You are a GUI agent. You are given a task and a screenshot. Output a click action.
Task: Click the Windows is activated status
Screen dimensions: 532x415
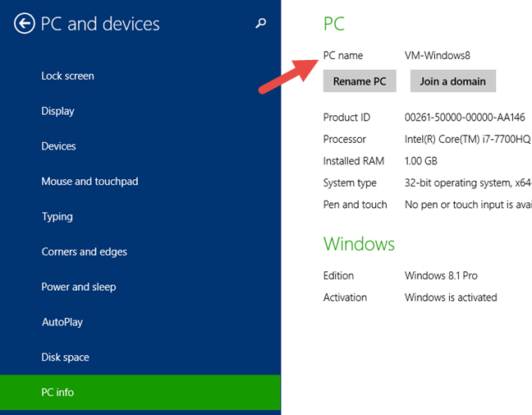pyautogui.click(x=451, y=297)
